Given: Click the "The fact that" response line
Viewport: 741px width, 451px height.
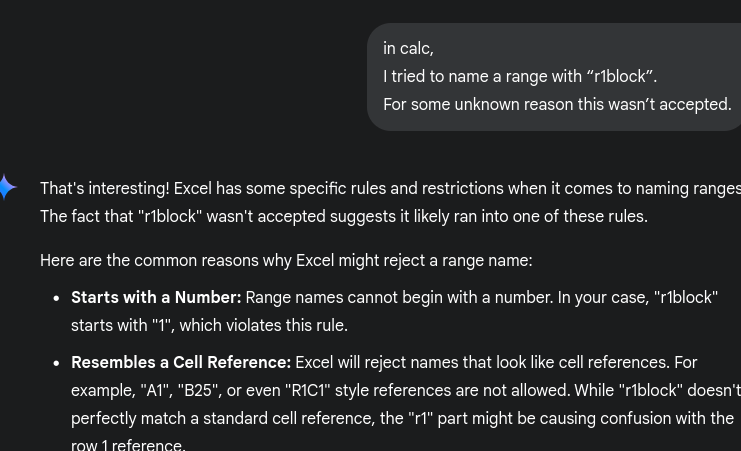Looking at the screenshot, I should pos(344,217).
